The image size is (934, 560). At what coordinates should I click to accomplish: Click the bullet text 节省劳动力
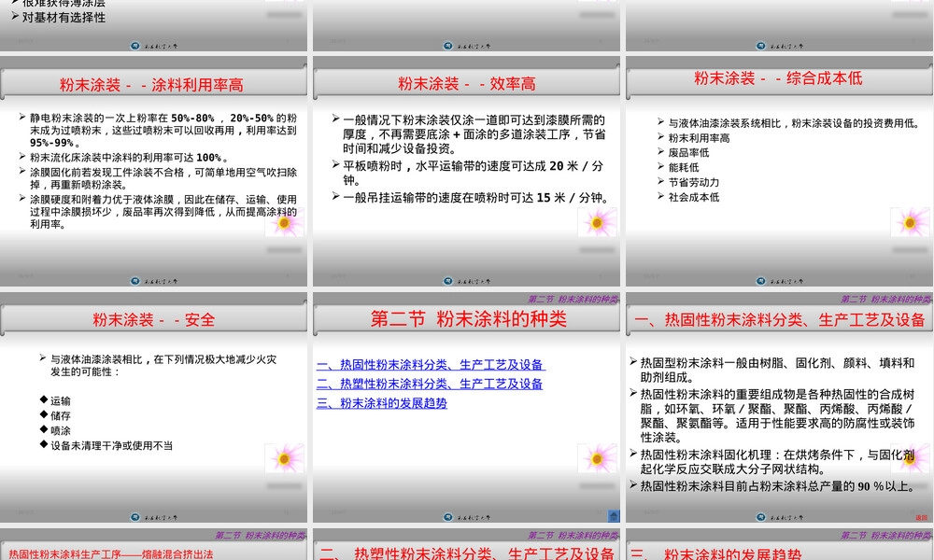(x=693, y=183)
